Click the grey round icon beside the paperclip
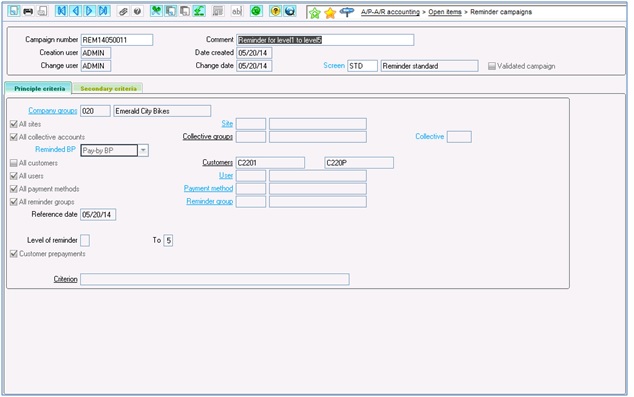The width and height of the screenshot is (634, 397). point(137,11)
